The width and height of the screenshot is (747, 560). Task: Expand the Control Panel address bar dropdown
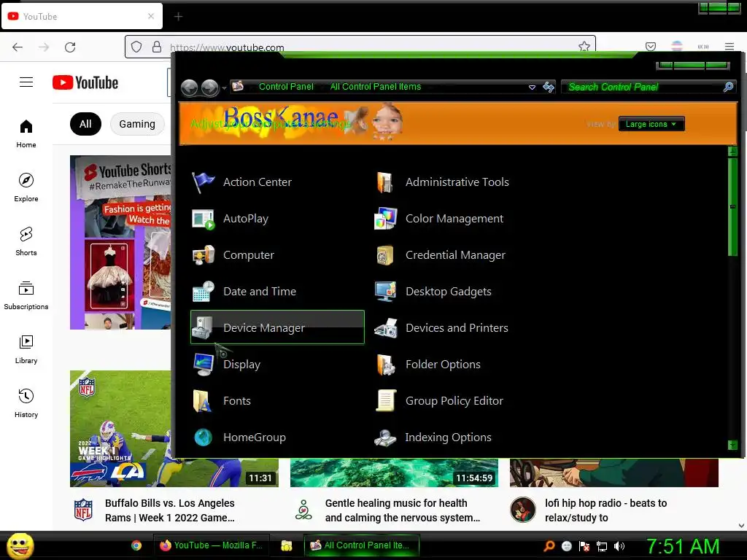coord(532,87)
